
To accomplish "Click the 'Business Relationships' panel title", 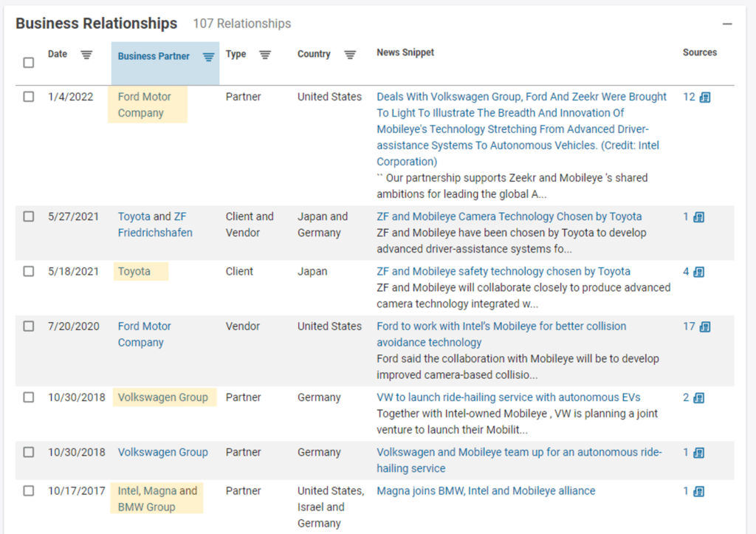I will pos(97,24).
